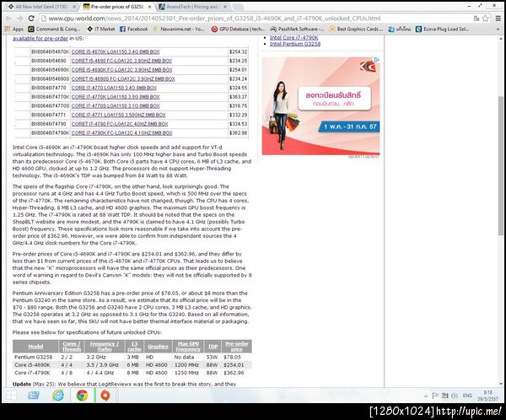Open CORE I7-4770S LGA1150 link

[116, 106]
